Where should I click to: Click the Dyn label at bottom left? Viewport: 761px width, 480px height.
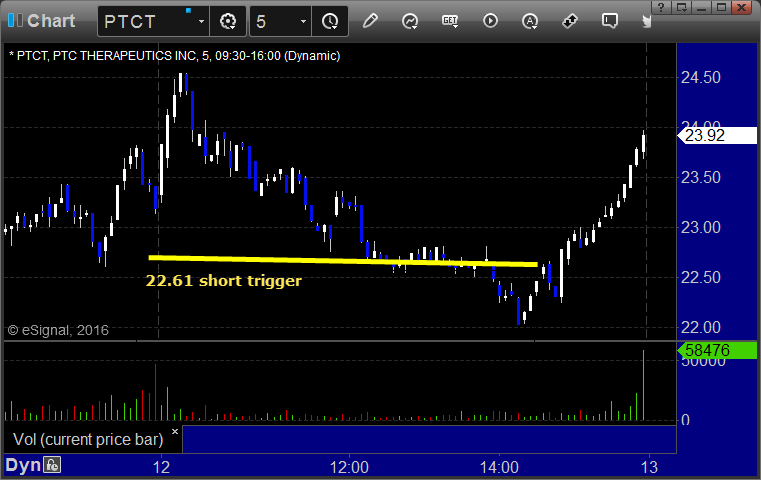pos(23,465)
